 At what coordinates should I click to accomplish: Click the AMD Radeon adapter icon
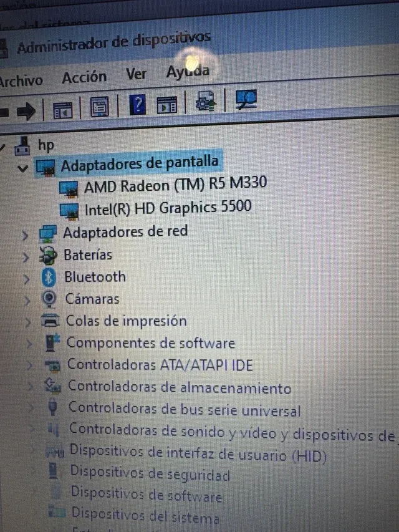click(69, 189)
